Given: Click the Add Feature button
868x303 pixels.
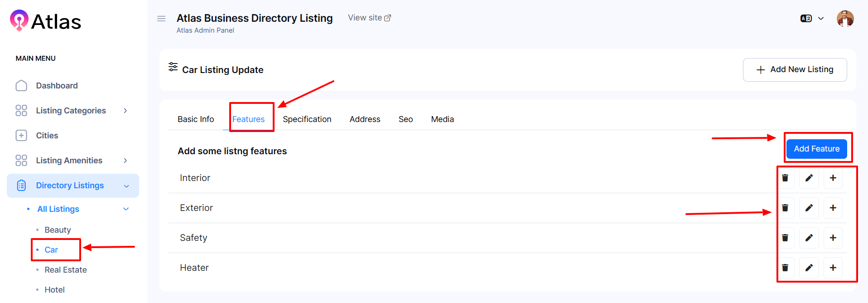Looking at the screenshot, I should (816, 149).
